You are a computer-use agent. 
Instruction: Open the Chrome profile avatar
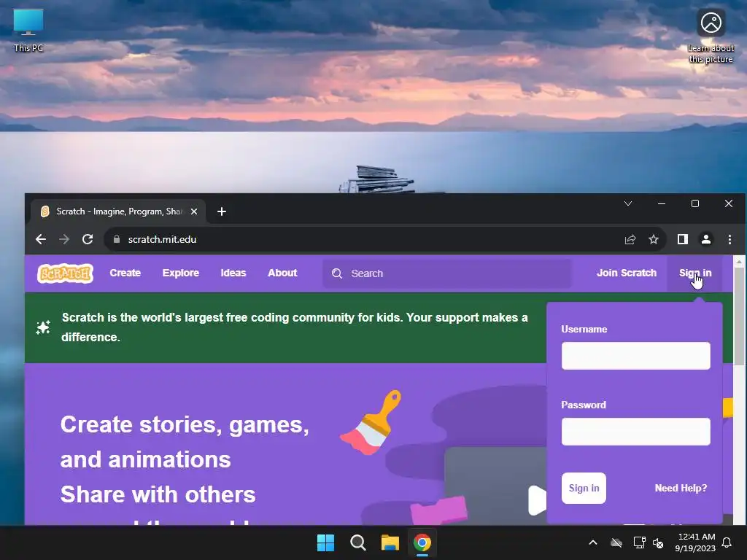coord(706,239)
